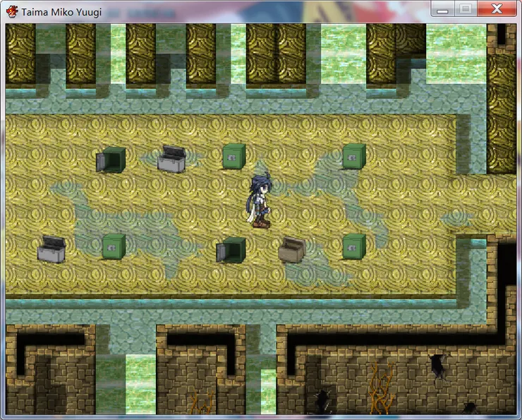This screenshot has width=522, height=420.
Task: Maximize the Taima Miko Yuugi window
Action: (466, 9)
